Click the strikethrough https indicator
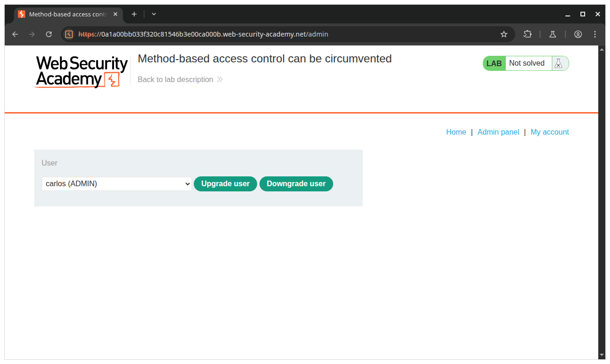 [x=87, y=34]
